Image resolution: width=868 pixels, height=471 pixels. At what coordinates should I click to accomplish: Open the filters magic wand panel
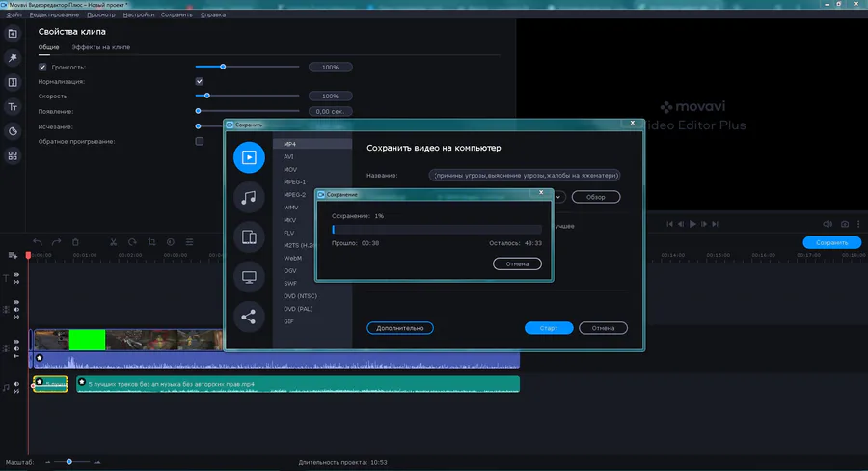click(13, 58)
